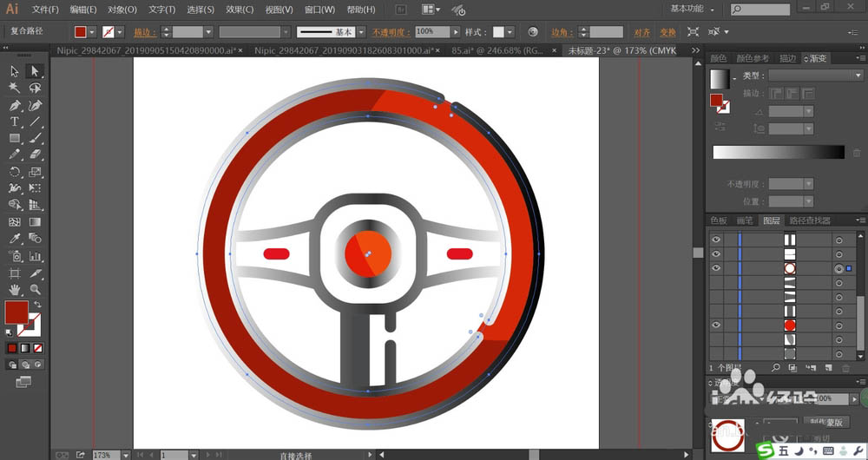
Task: Click the target circle of red ring layer
Action: click(x=839, y=268)
